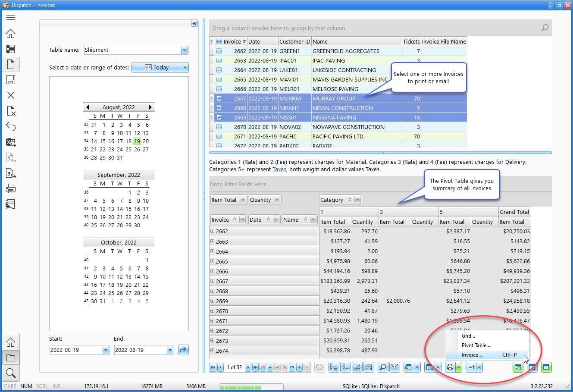Click the filter funnel icon in toolbar
This screenshot has width=573, height=392.
click(x=395, y=367)
